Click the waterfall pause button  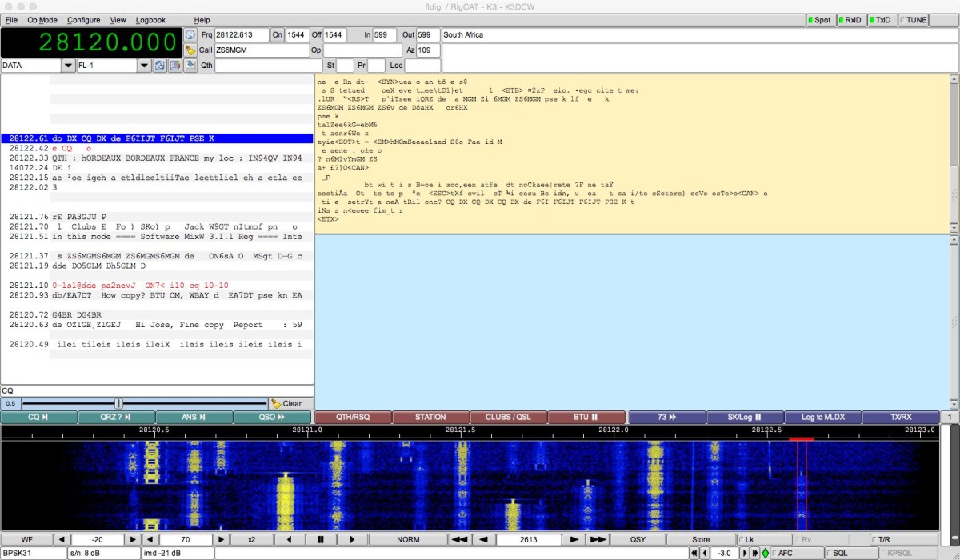click(x=320, y=539)
